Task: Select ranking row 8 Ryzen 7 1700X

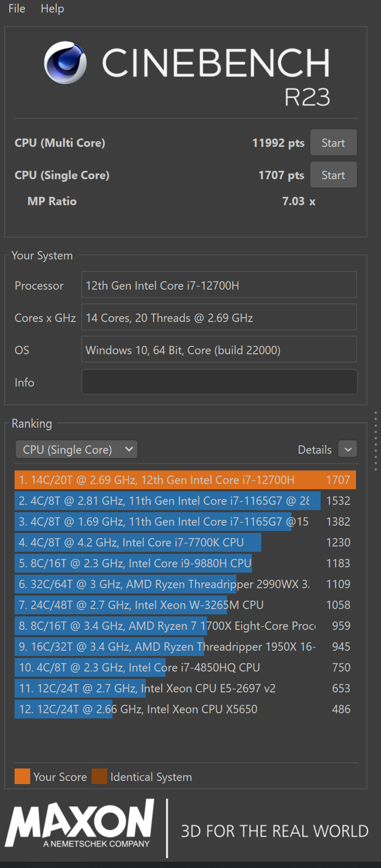Action: coord(185,626)
